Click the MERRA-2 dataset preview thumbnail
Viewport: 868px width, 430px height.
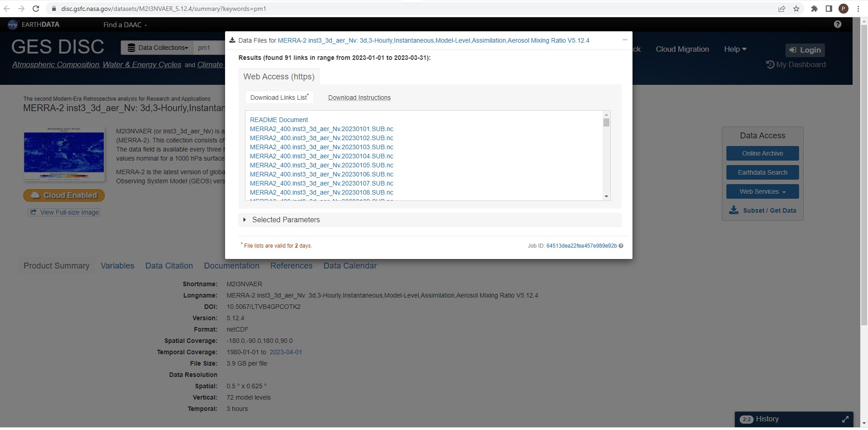(64, 154)
